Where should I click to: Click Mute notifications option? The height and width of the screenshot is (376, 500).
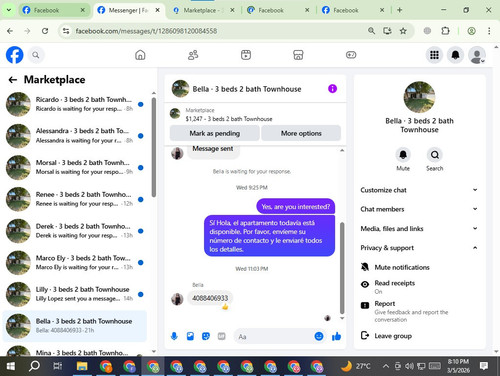pos(420,267)
